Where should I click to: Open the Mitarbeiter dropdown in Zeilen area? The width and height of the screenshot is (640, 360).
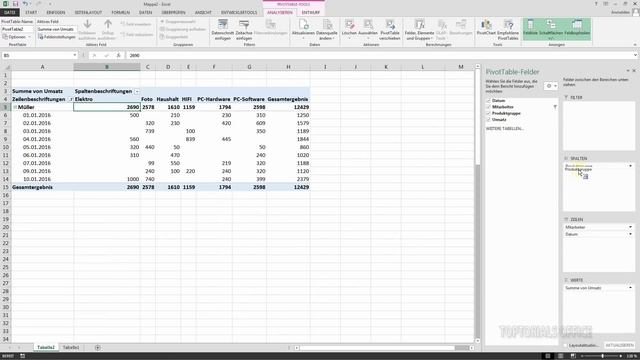coord(630,227)
